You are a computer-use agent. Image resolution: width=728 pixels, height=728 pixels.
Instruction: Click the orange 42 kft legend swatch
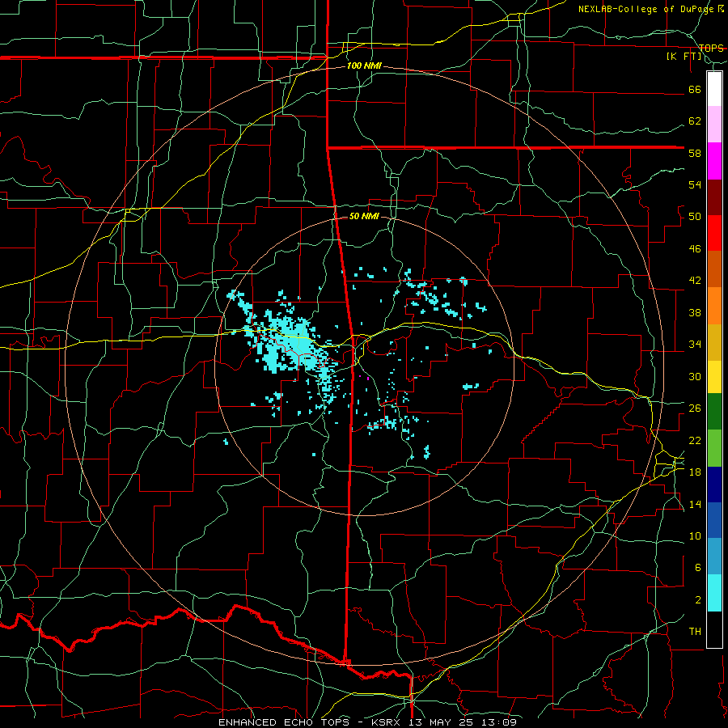(x=714, y=305)
